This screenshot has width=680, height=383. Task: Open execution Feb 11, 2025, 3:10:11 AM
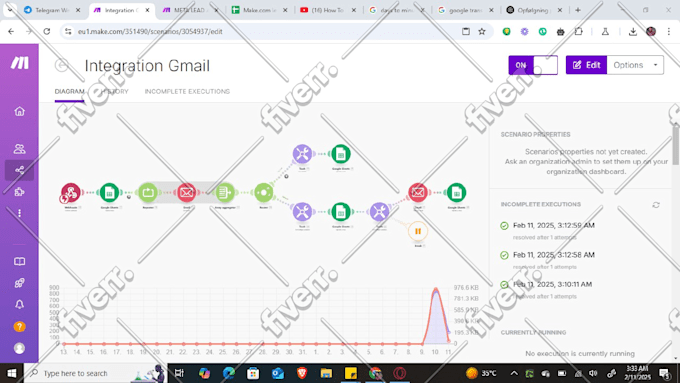coord(552,284)
